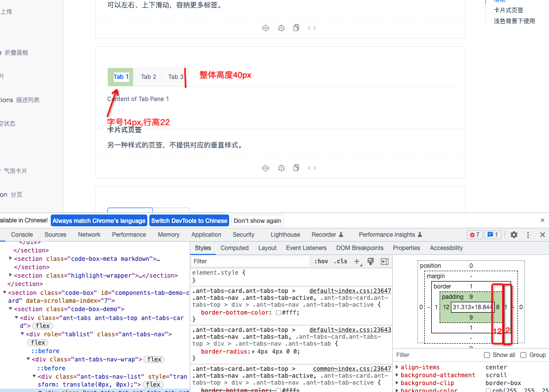Click the red error count badge showing 7
This screenshot has height=392, width=549.
click(475, 235)
